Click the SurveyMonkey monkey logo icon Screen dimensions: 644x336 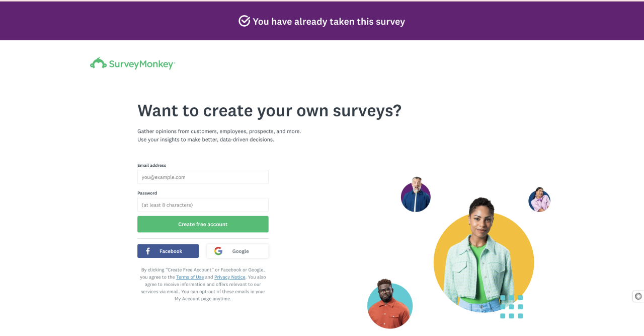[98, 63]
